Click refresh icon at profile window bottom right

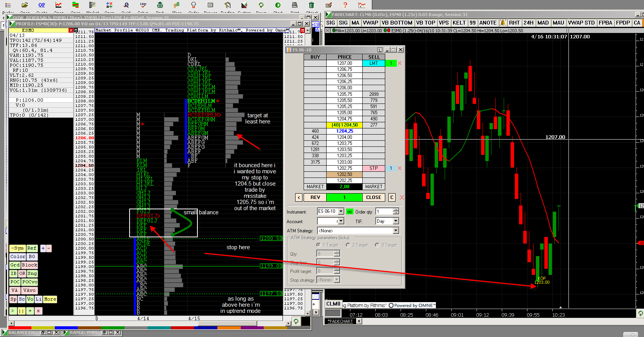click(296, 322)
